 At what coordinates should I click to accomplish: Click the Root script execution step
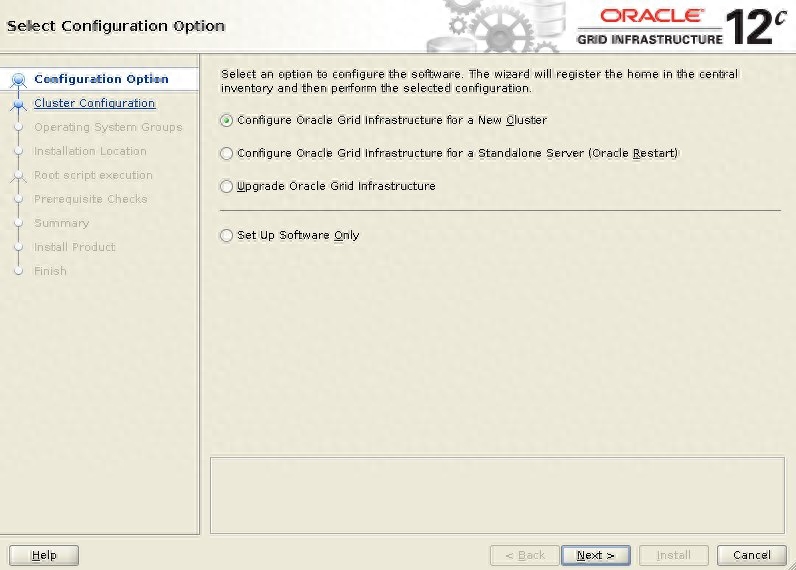(x=93, y=175)
